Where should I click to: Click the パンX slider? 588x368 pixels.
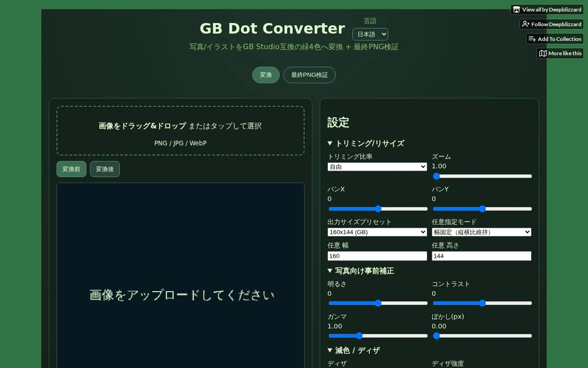tap(378, 209)
